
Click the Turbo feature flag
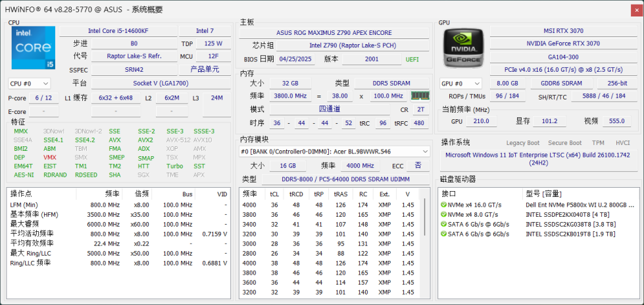174,166
